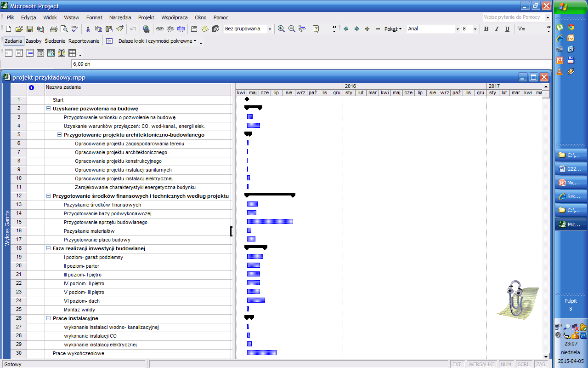Click the Outdent green left arrow
Viewport: 588px width, 368px height.
click(346, 29)
